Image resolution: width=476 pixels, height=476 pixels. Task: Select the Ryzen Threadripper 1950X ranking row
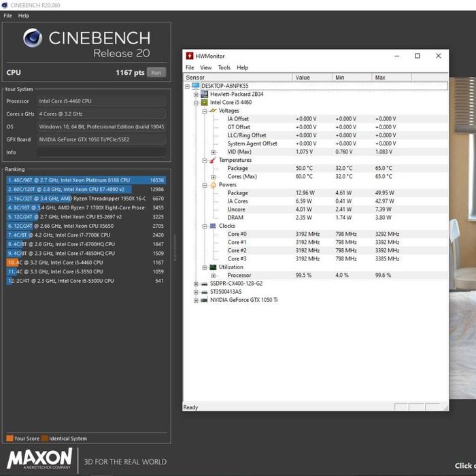point(86,199)
